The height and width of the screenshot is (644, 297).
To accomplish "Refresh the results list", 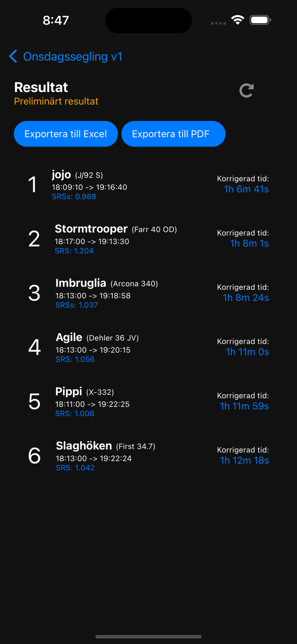I will coord(247,91).
